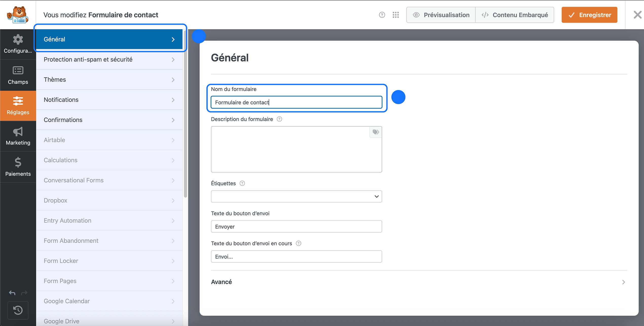Image resolution: width=644 pixels, height=326 pixels.
Task: Show the Étiquettes help tooltip
Action: tap(242, 183)
